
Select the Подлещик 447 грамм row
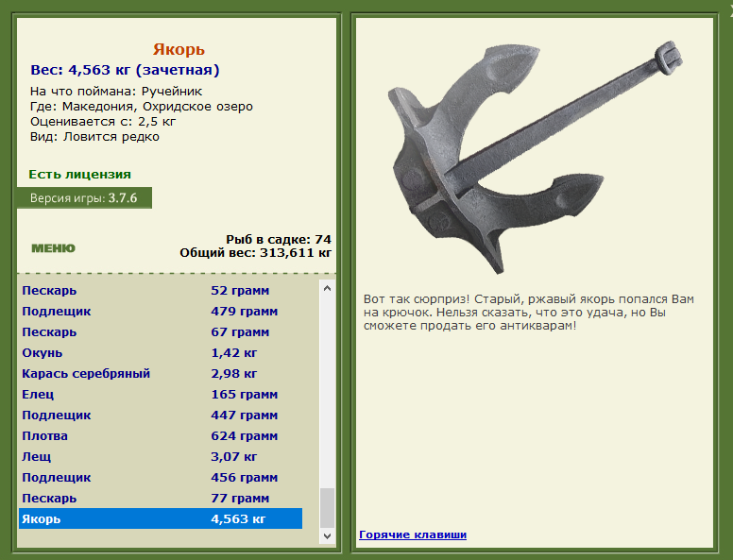[161, 416]
